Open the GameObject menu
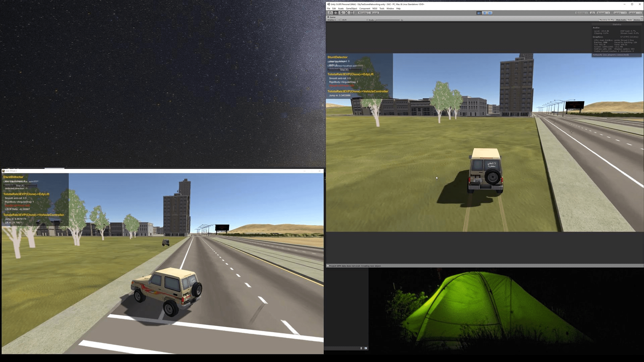Screen dimensions: 644x362 tap(352, 8)
